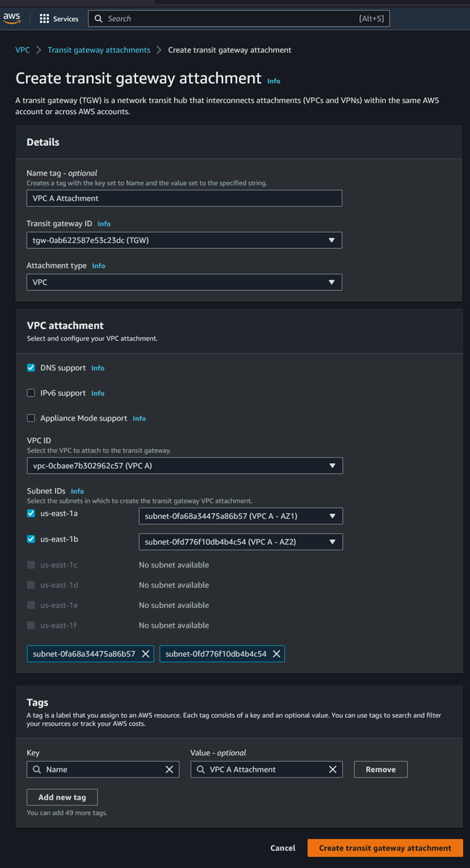This screenshot has height=868, width=470.
Task: Expand the Transit gateway ID dropdown
Action: pos(184,241)
